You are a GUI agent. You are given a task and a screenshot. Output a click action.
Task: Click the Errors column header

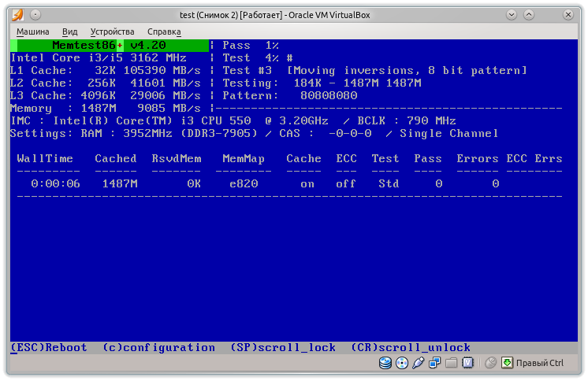(x=478, y=158)
